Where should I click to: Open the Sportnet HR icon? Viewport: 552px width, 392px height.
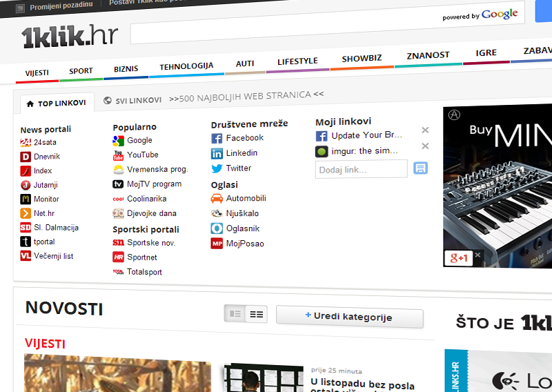118,257
